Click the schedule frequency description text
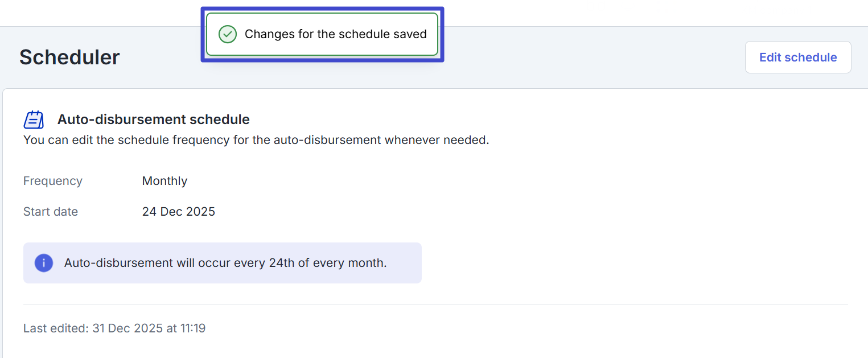 tap(256, 140)
